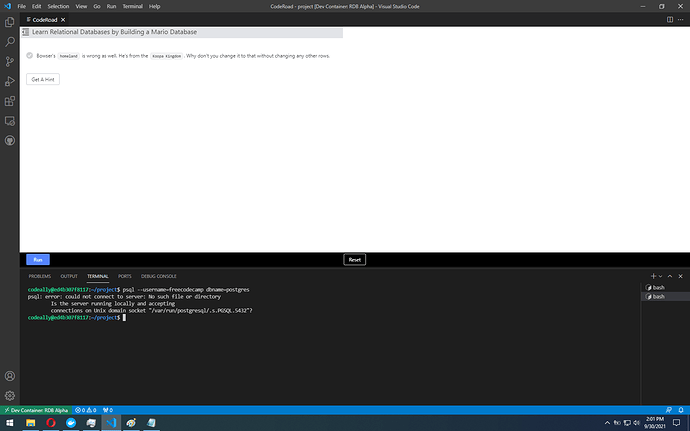
Task: Maximize the terminal panel size
Action: pyautogui.click(x=670, y=276)
